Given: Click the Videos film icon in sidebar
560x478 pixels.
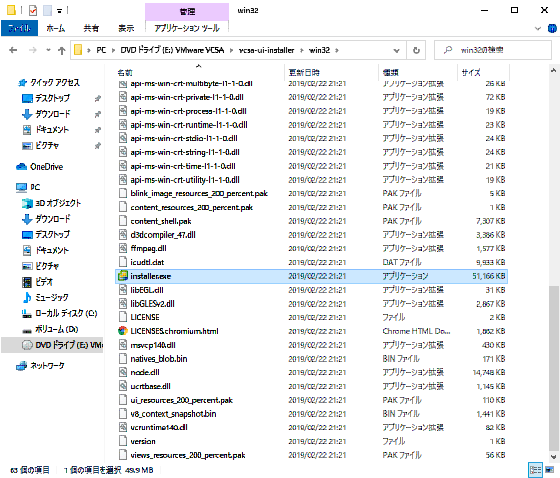Looking at the screenshot, I should [27, 282].
